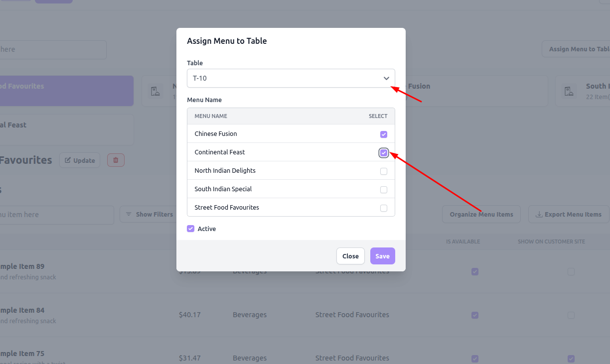This screenshot has width=610, height=364.
Task: Click Organize Menu Items button
Action: click(x=481, y=214)
